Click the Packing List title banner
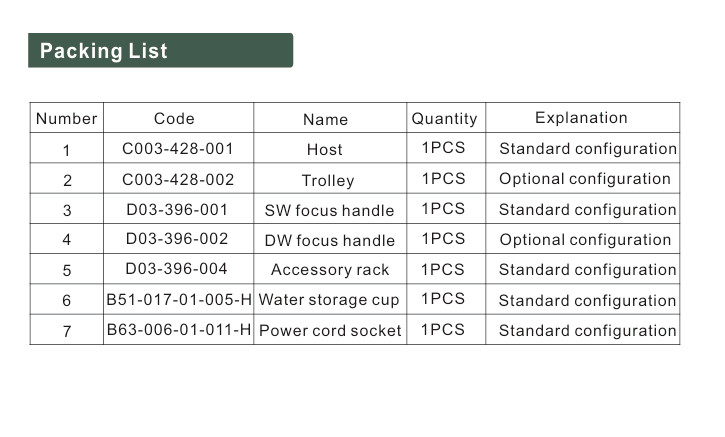The height and width of the screenshot is (437, 725). [x=160, y=51]
